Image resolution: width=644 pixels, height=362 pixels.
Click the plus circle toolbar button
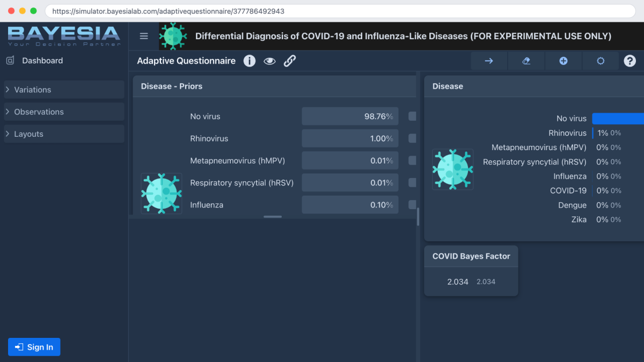click(563, 61)
